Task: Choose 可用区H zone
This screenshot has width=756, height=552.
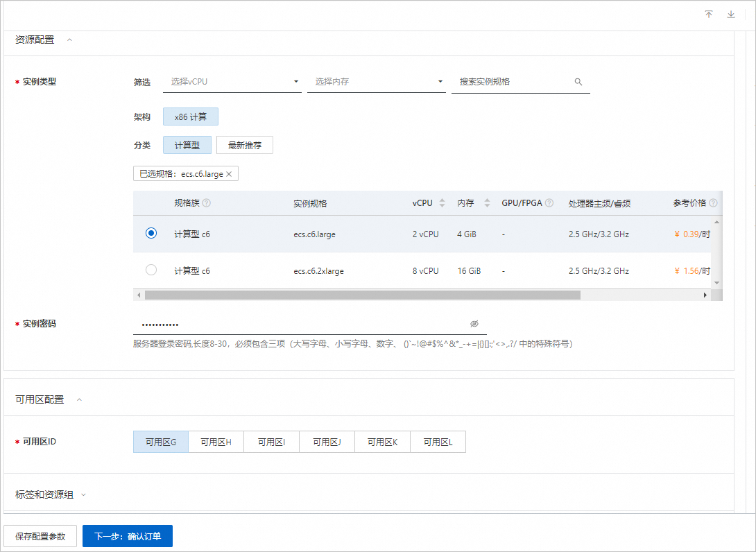Action: coord(216,442)
